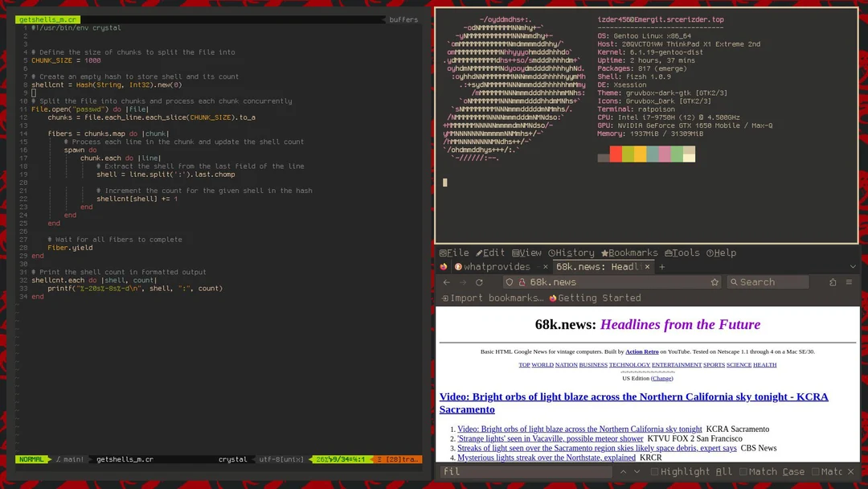The image size is (868, 489).
Task: Click the red swatch in the terminal color palette
Action: coord(616,153)
